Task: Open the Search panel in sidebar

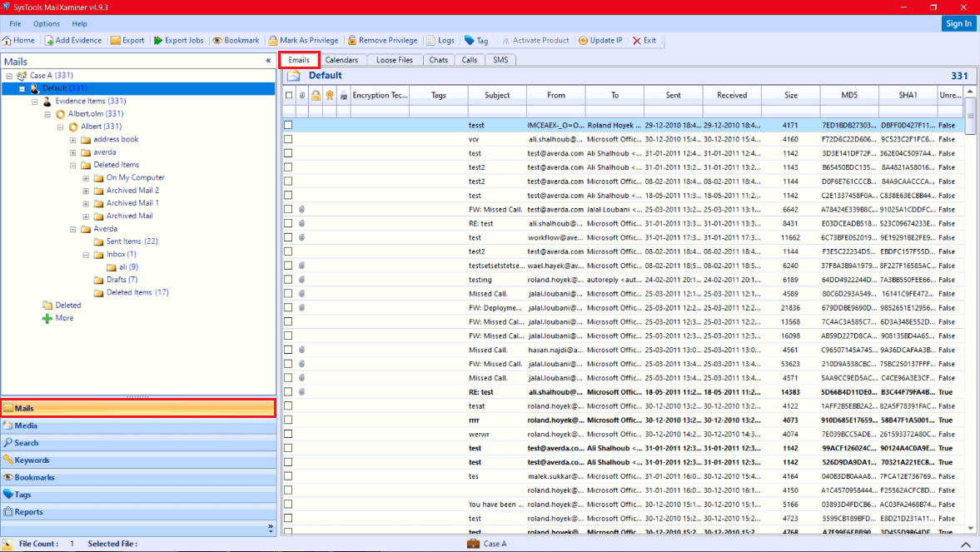Action: point(138,443)
